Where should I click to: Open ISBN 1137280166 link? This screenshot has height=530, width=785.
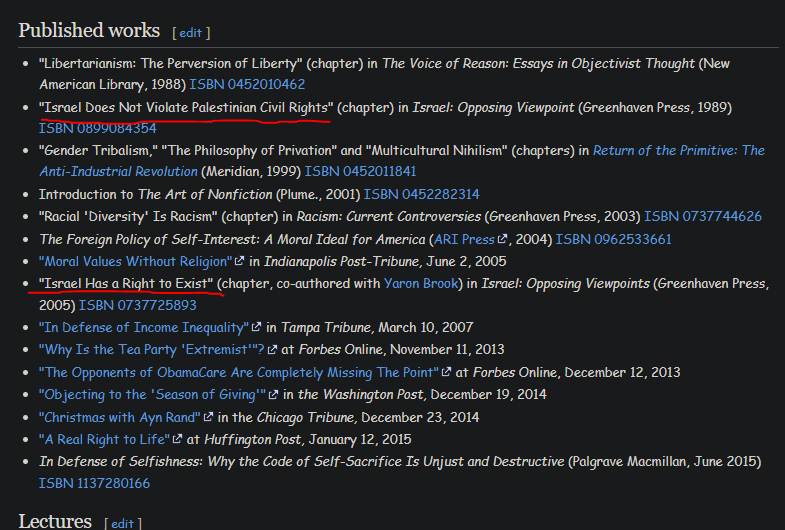tap(94, 483)
